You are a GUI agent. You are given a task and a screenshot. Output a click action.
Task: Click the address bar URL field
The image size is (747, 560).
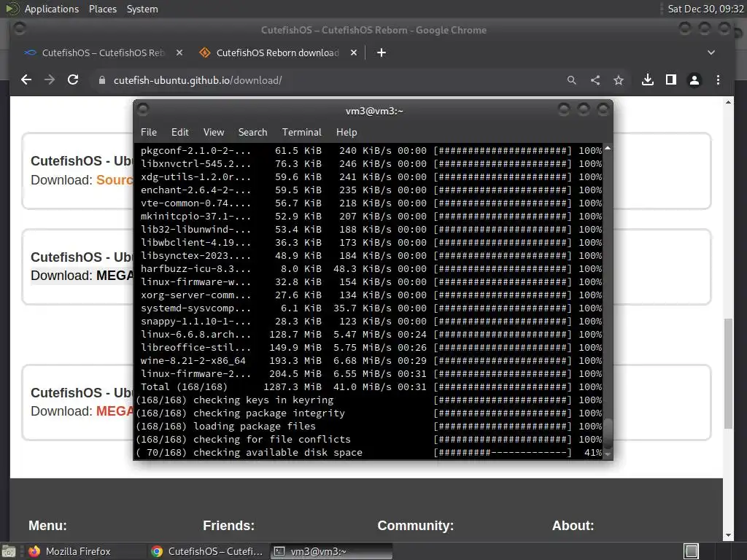pos(329,80)
